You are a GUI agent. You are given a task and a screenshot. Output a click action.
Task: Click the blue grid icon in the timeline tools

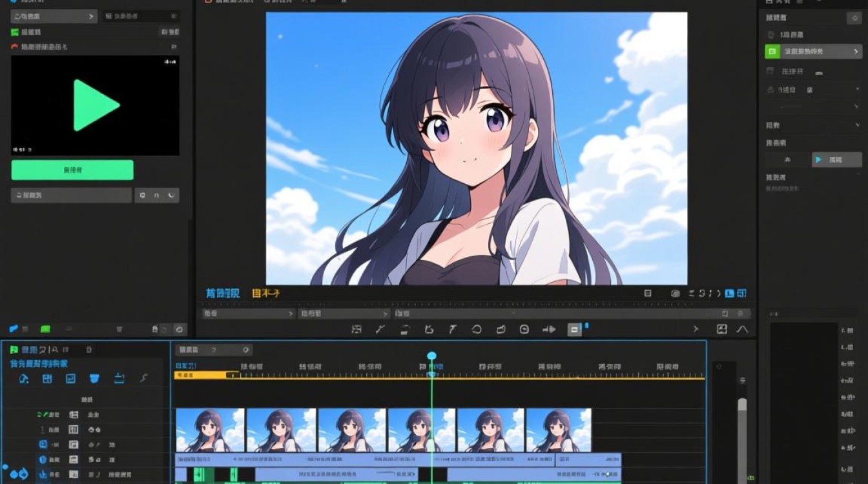click(47, 379)
